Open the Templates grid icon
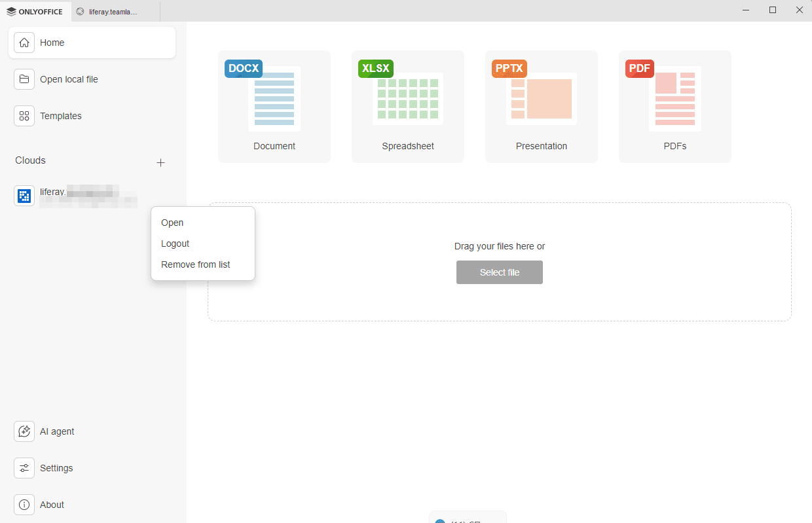Viewport: 812px width, 523px height. (24, 116)
